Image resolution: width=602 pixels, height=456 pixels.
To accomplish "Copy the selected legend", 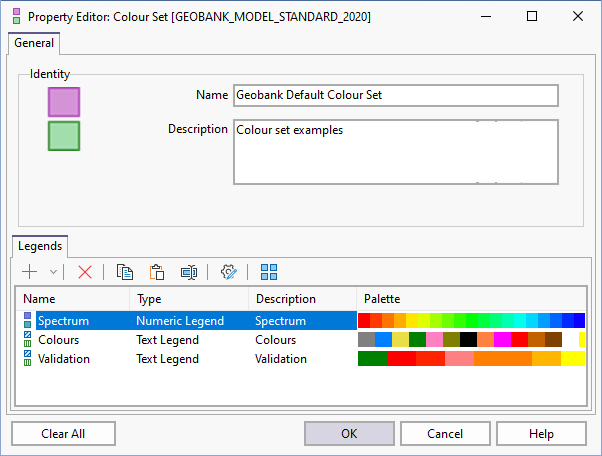I will 125,272.
